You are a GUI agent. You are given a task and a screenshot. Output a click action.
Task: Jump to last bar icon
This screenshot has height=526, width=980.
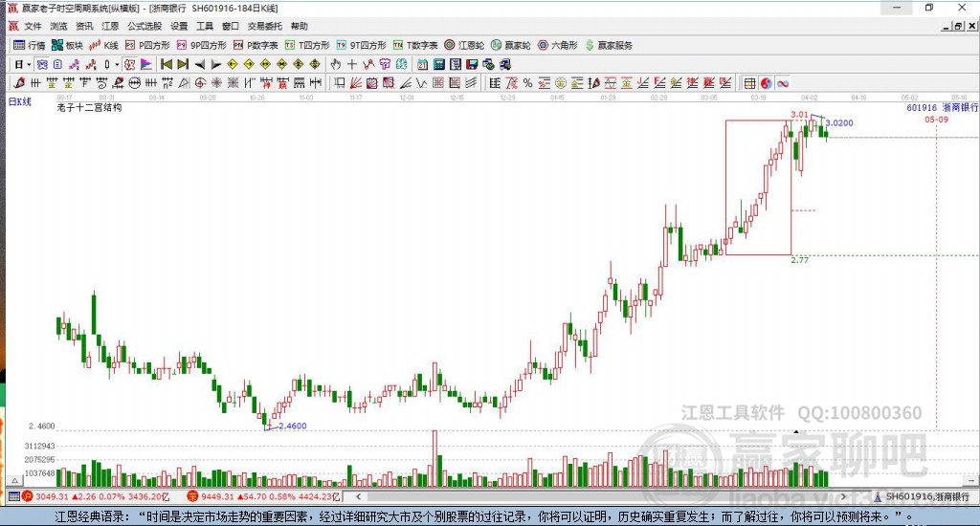[x=183, y=64]
